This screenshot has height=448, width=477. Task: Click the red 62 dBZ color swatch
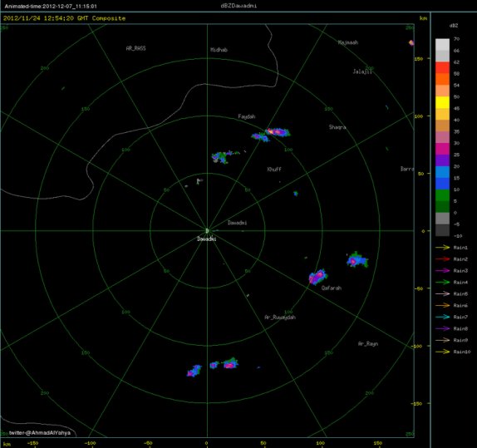click(442, 67)
